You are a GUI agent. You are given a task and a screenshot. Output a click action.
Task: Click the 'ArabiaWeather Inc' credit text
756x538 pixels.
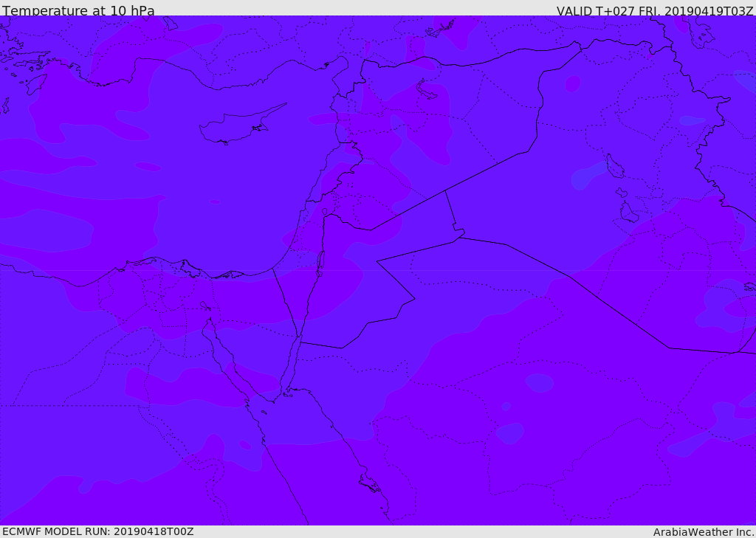click(703, 532)
